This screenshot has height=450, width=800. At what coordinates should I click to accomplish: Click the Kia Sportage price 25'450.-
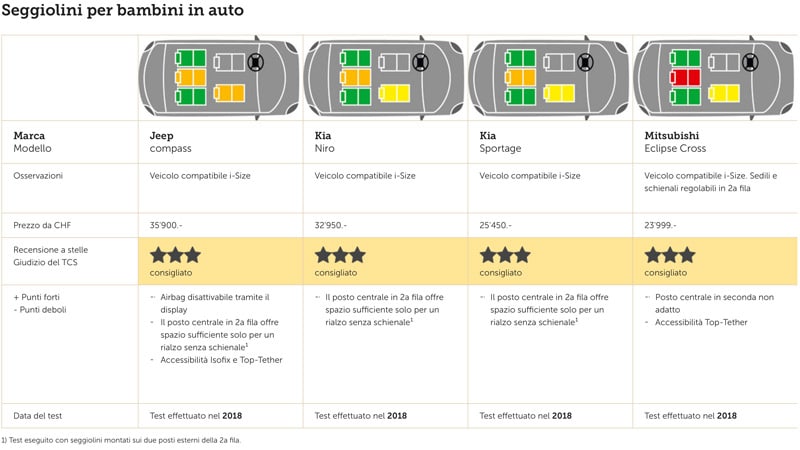[495, 225]
